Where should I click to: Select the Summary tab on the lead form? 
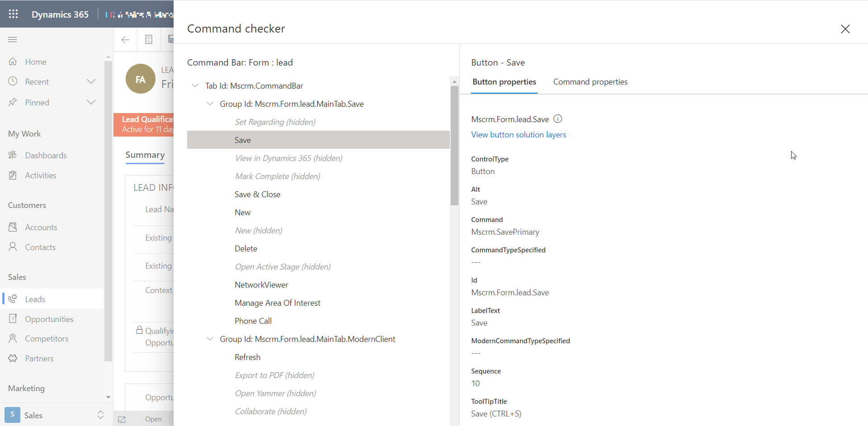145,155
